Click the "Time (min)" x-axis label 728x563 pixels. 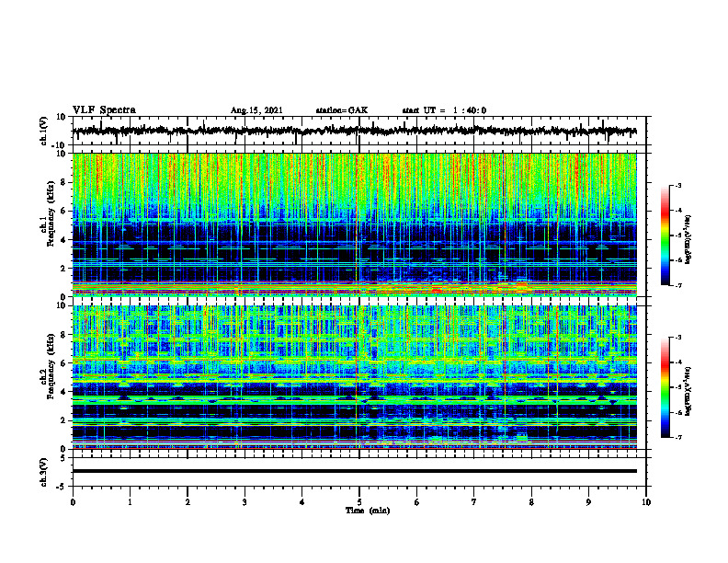pyautogui.click(x=368, y=511)
